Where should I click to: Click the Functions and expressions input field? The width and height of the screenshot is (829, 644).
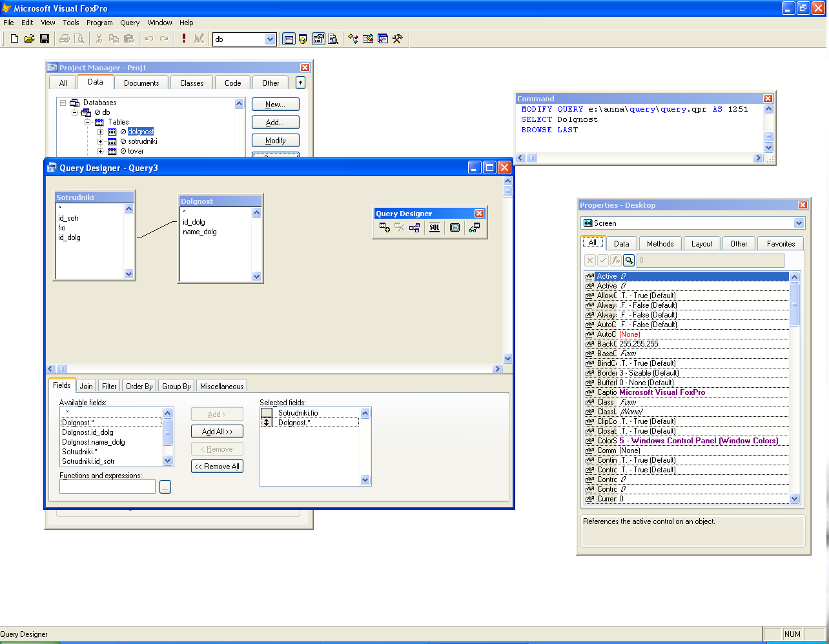[107, 487]
